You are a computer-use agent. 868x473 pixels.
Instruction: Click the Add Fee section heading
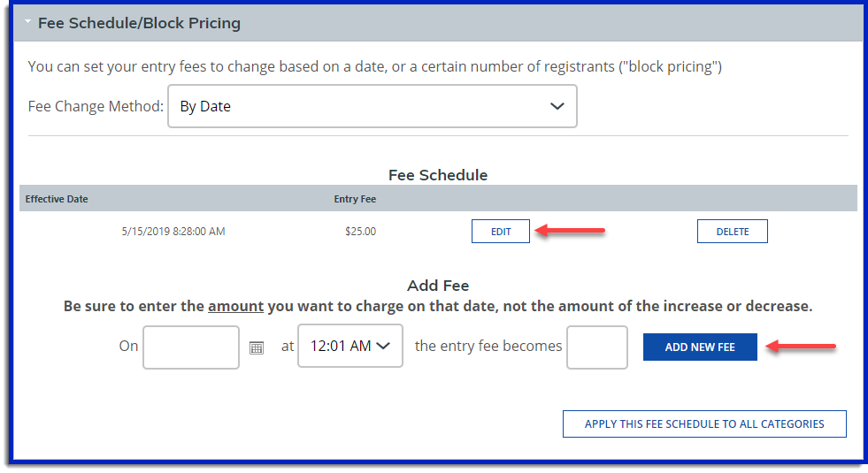coord(438,286)
